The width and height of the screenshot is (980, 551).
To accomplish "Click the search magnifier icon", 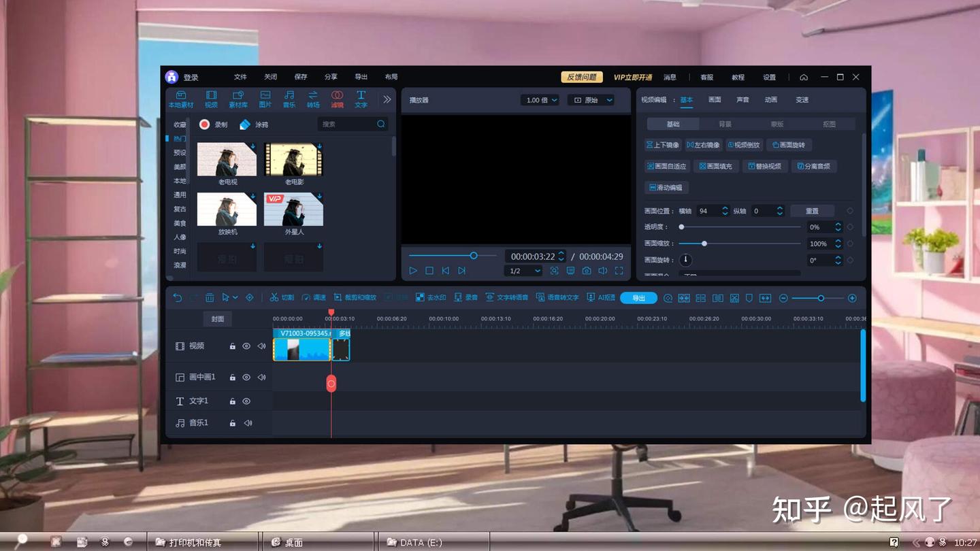I will [381, 124].
